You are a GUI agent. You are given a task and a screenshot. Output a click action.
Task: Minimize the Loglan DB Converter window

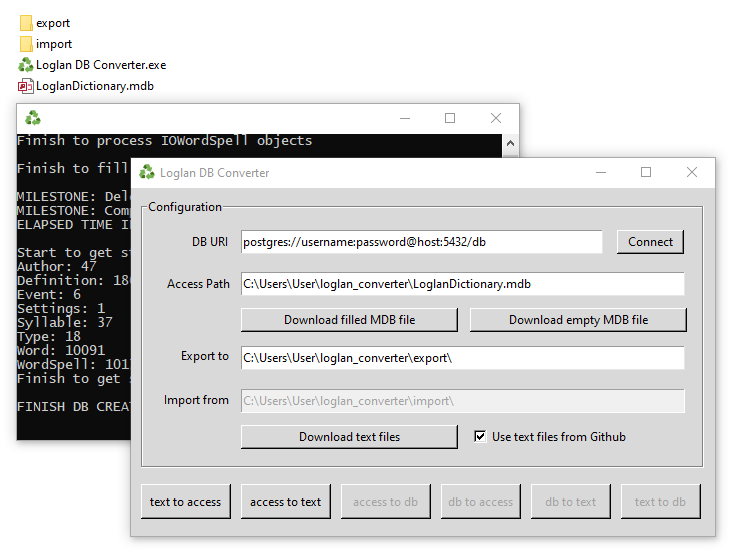[601, 173]
